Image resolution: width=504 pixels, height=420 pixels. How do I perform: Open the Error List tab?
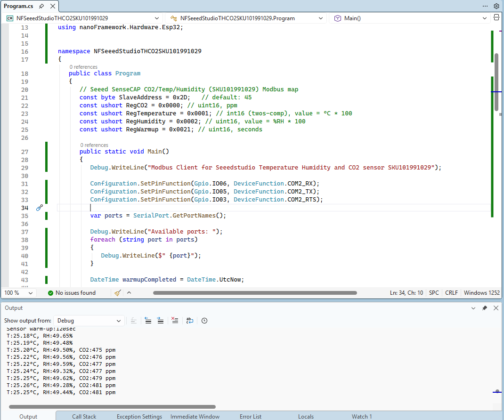tap(250, 416)
